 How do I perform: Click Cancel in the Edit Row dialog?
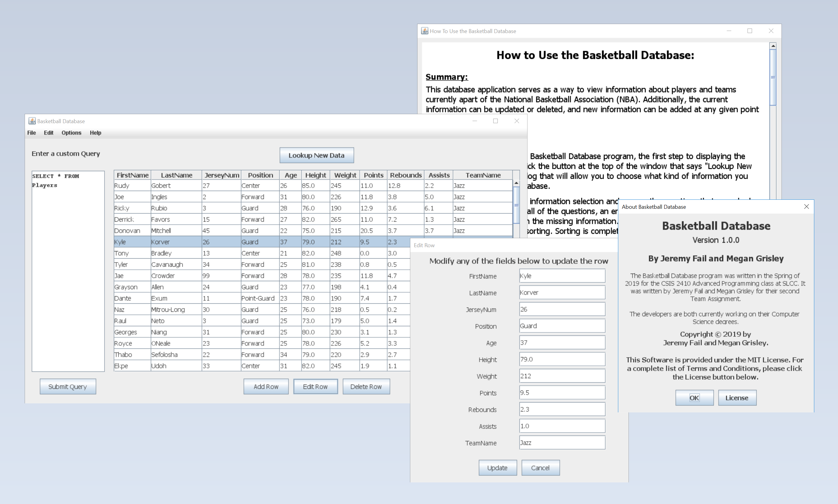540,467
